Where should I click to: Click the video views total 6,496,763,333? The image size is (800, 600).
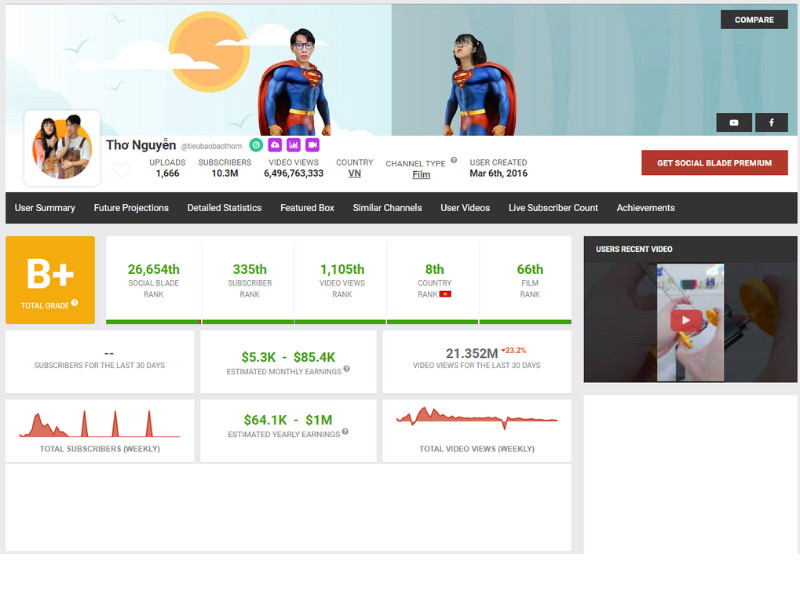(x=293, y=173)
